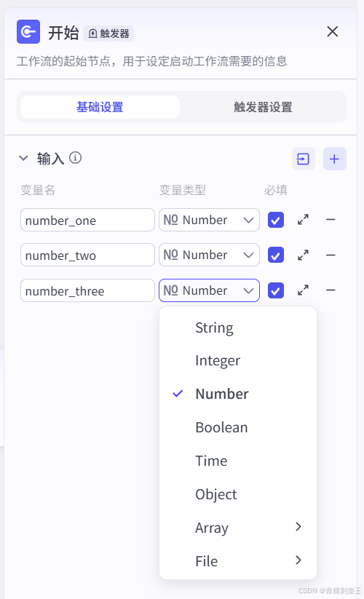Image resolution: width=364 pixels, height=599 pixels.
Task: Open type dropdown for number_two
Action: pyautogui.click(x=210, y=255)
